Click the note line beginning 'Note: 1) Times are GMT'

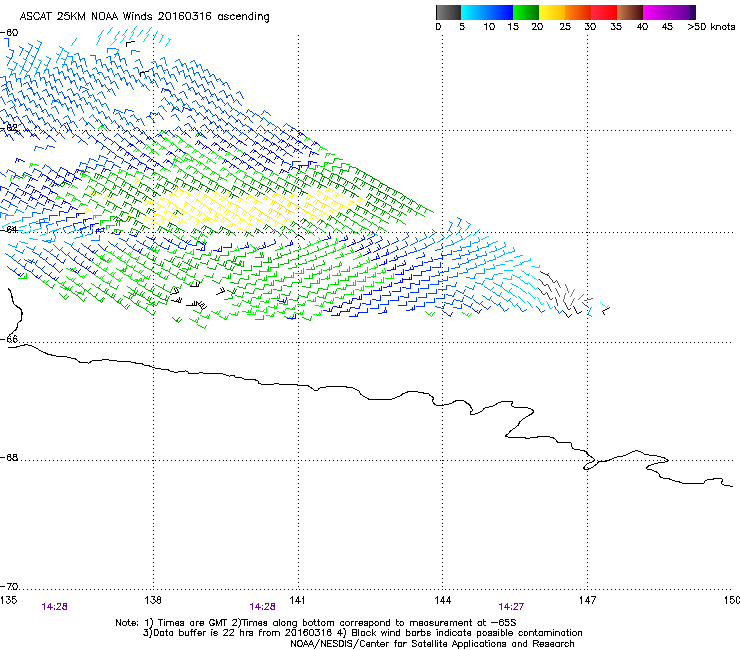316,623
